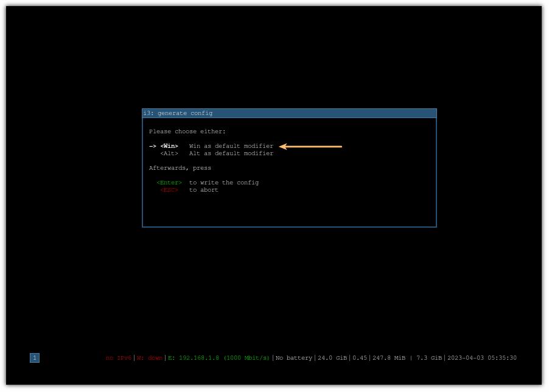Click the red <ESC> label
This screenshot has width=549, height=392.
pos(169,190)
